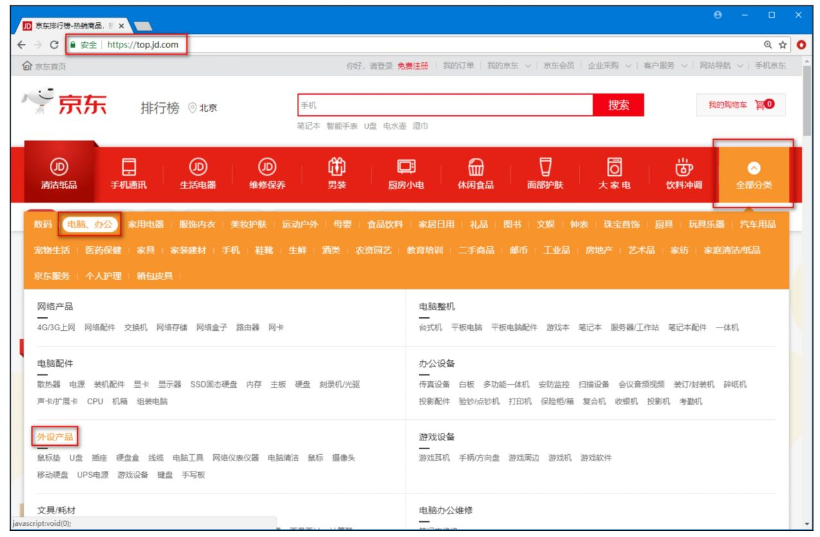Open CPU under 电脑配件
The width and height of the screenshot is (820, 537).
pos(95,402)
